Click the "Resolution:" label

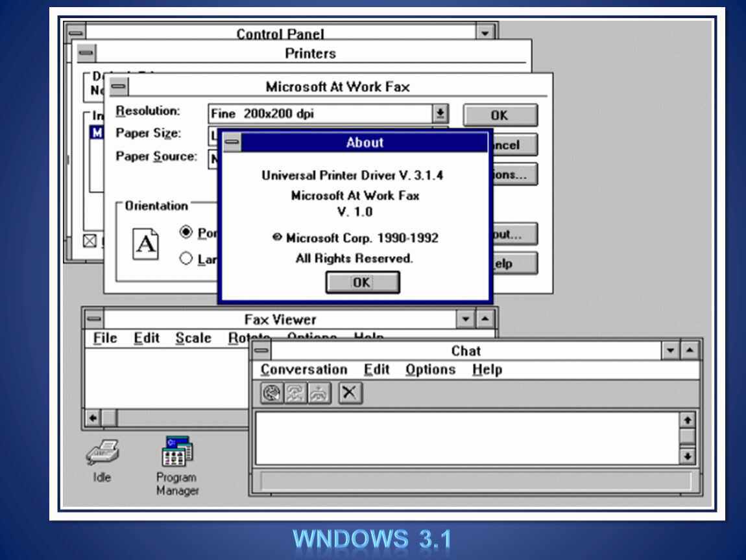(x=148, y=111)
